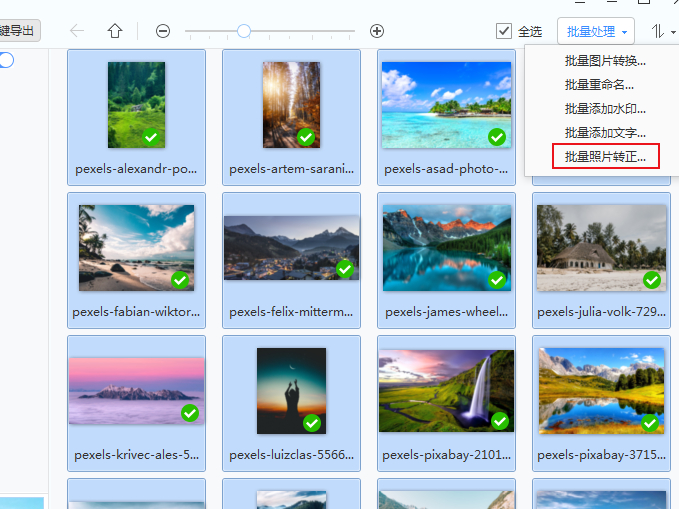Choose 批量添加水印... from the menu
679x509 pixels.
(605, 109)
